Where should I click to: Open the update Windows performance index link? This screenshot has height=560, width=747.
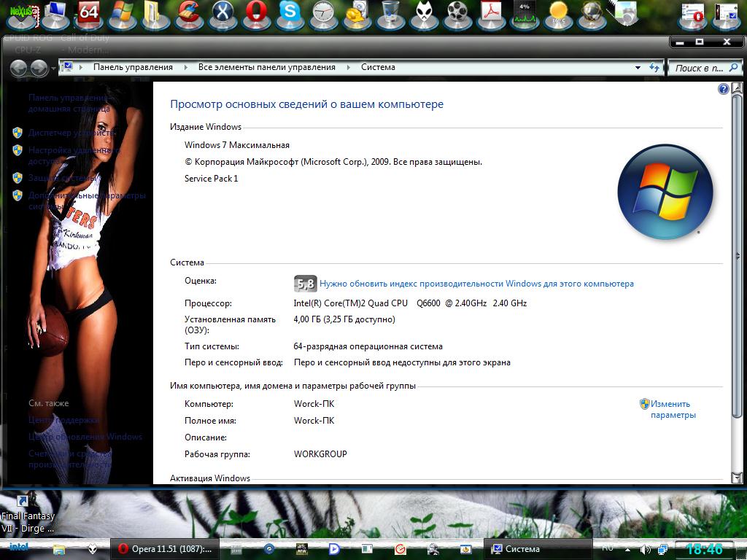(x=476, y=284)
